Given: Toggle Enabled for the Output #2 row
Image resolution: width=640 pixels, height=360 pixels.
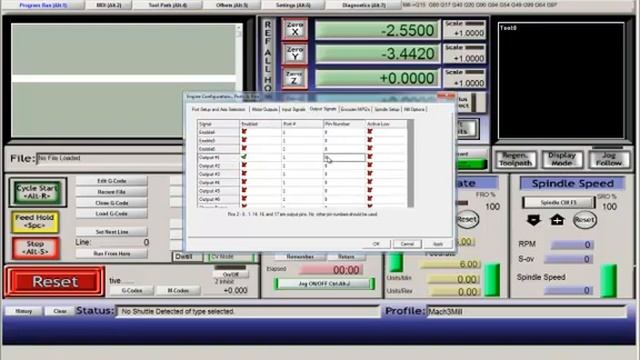Looking at the screenshot, I should [244, 165].
